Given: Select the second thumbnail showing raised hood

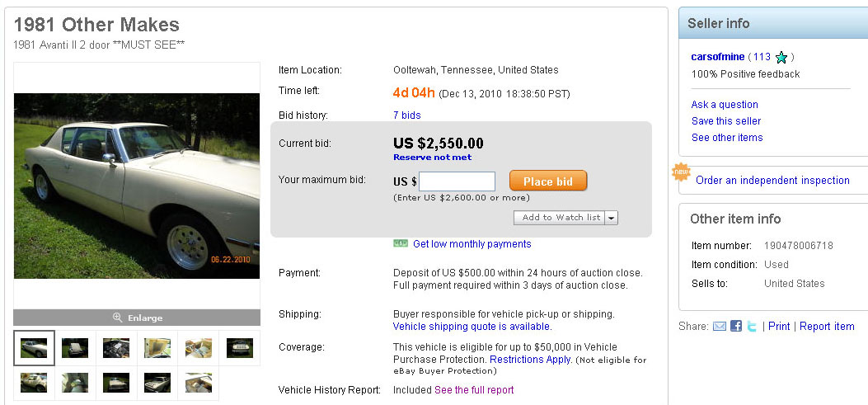Looking at the screenshot, I should click(x=75, y=348).
